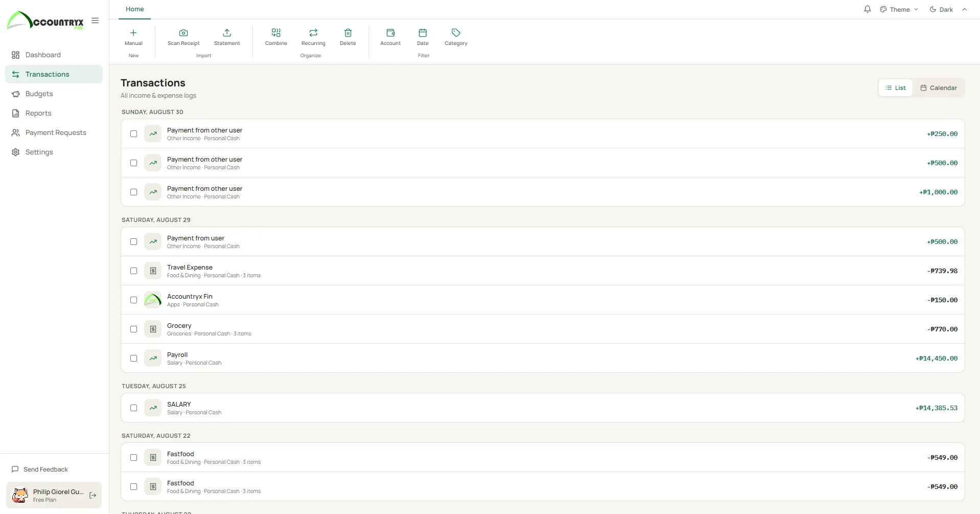Click the Combine transactions tool
The width and height of the screenshot is (980, 514).
tap(276, 37)
